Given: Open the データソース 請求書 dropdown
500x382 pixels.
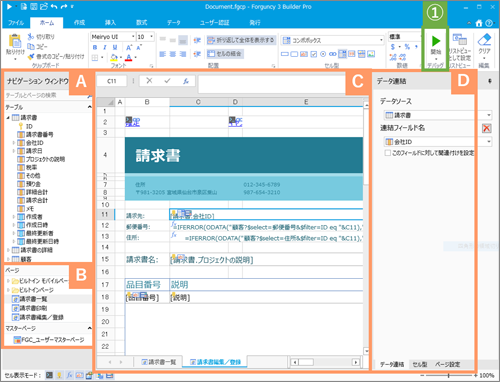Looking at the screenshot, I should (489, 115).
